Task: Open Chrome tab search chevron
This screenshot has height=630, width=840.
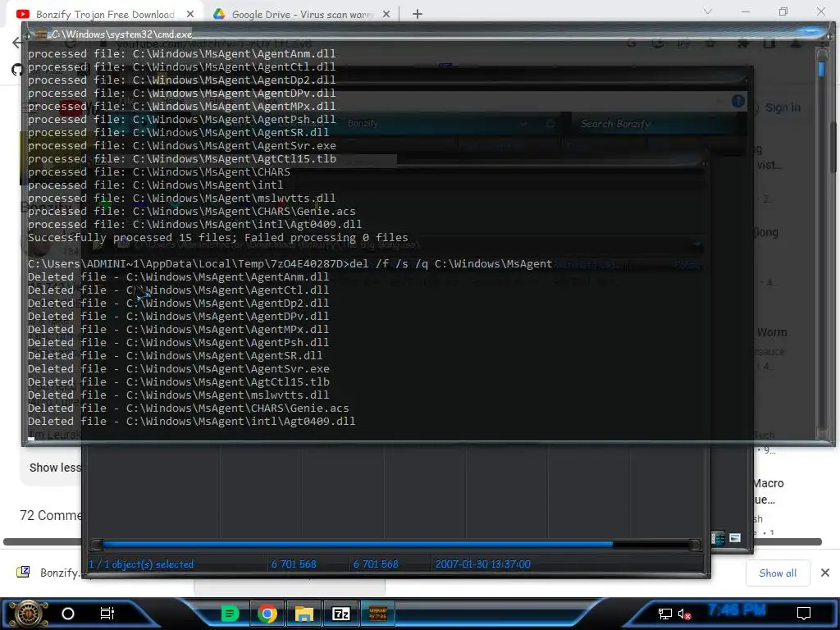Action: 708,11
